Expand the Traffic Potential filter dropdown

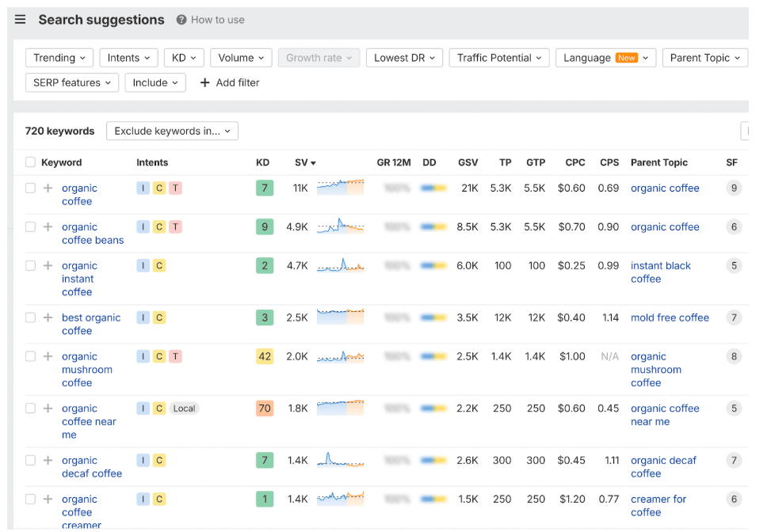click(x=499, y=58)
